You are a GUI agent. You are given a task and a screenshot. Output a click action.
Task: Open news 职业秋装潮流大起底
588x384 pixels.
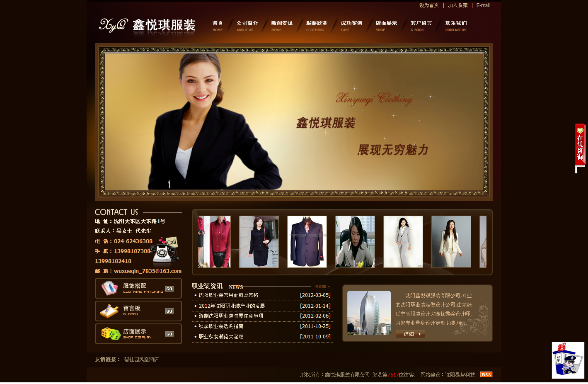pos(221,337)
